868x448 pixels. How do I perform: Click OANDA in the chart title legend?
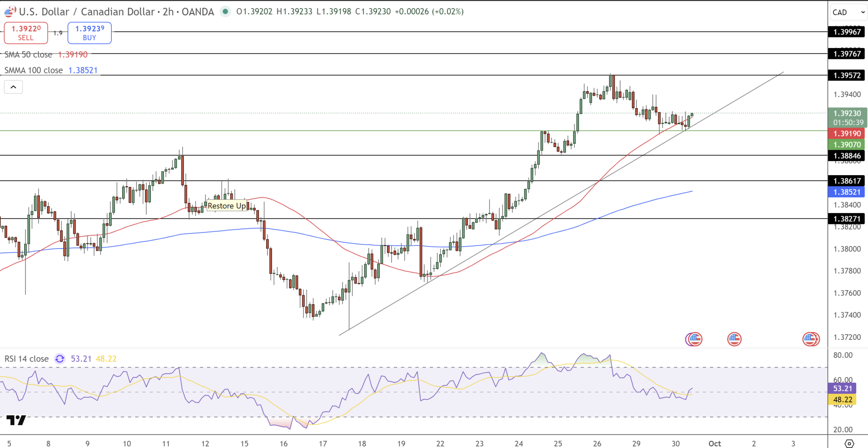point(198,12)
